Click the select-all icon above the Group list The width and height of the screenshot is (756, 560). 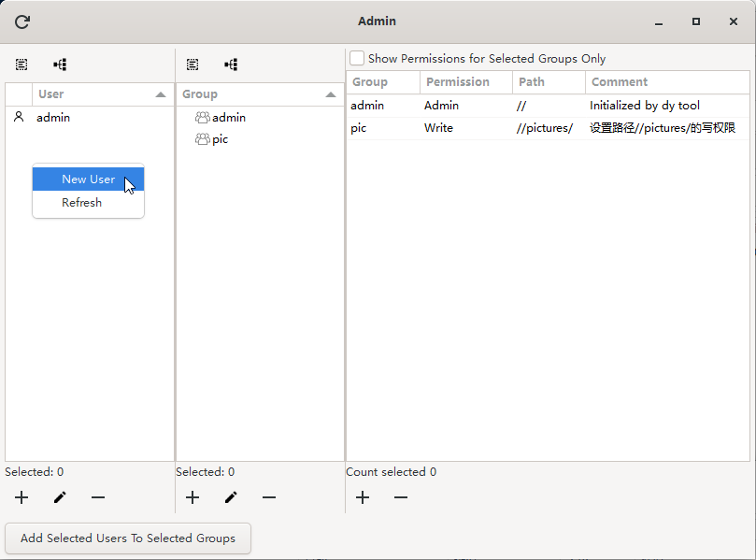click(193, 65)
